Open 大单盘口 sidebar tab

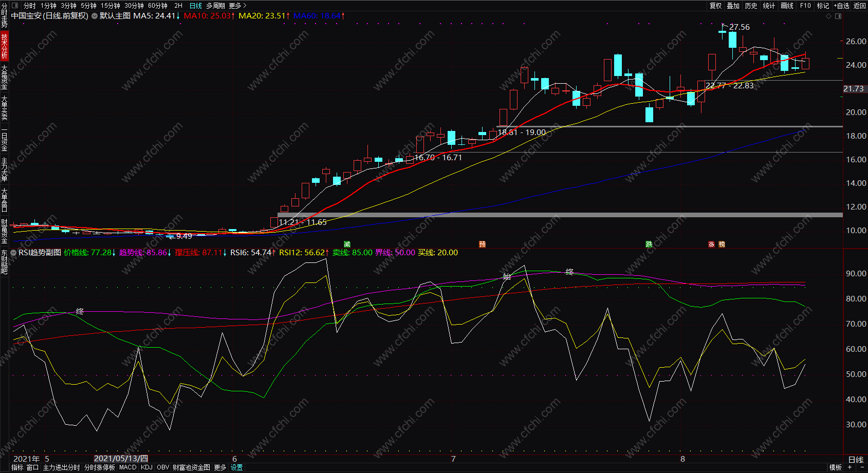click(x=4, y=200)
